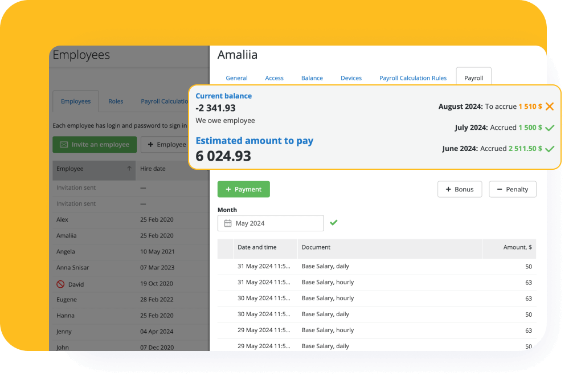Viewport: 581px width, 392px height.
Task: Click the envelope icon on Invite an employee
Action: (x=64, y=145)
